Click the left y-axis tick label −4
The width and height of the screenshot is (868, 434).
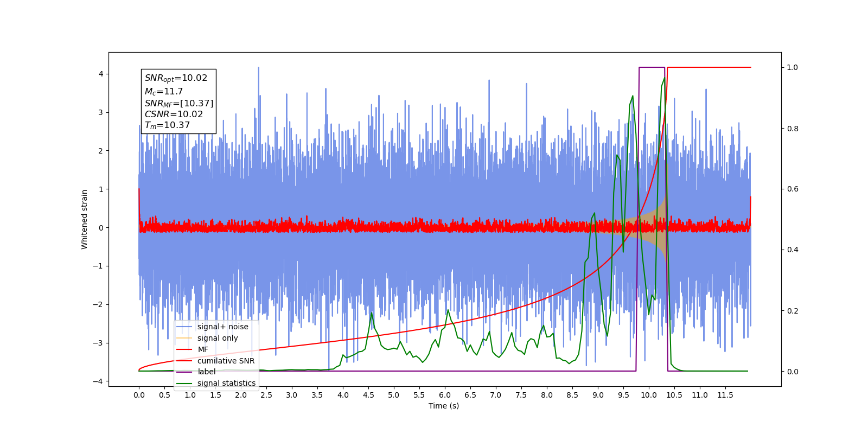tap(98, 381)
